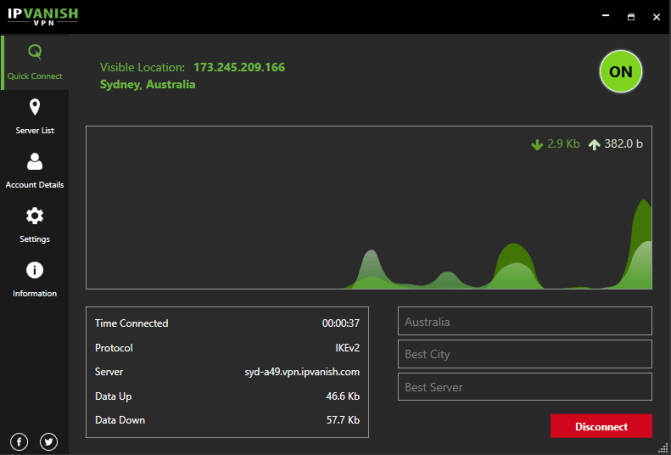This screenshot has height=455, width=671.
Task: Open Account Details person icon
Action: pyautogui.click(x=35, y=161)
